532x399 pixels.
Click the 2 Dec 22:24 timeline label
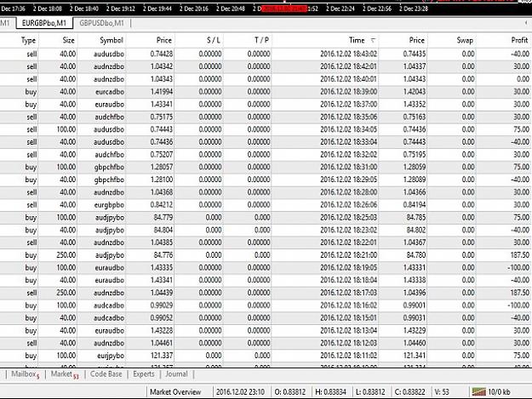340,9
